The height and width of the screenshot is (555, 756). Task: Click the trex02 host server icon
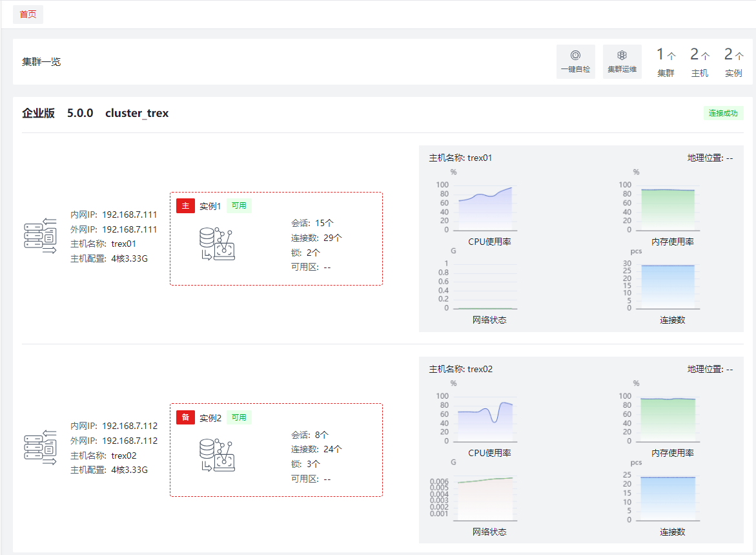pyautogui.click(x=41, y=447)
